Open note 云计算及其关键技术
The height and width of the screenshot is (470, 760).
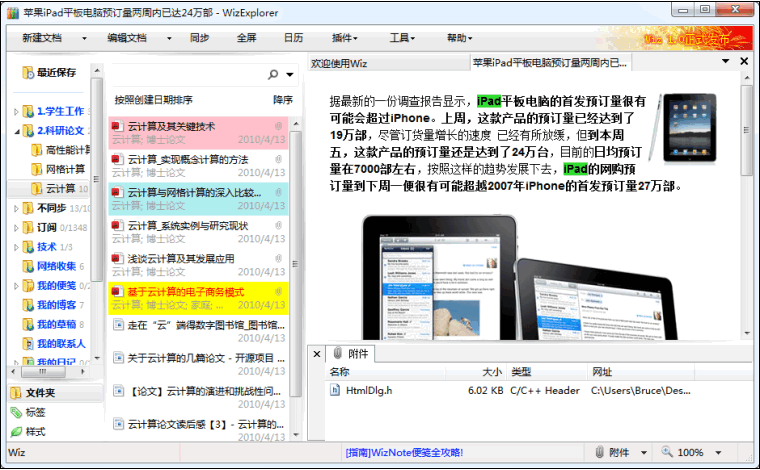point(198,133)
